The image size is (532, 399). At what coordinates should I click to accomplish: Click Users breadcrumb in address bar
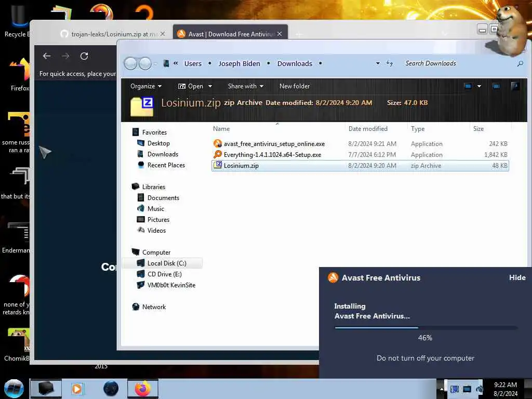pyautogui.click(x=193, y=63)
